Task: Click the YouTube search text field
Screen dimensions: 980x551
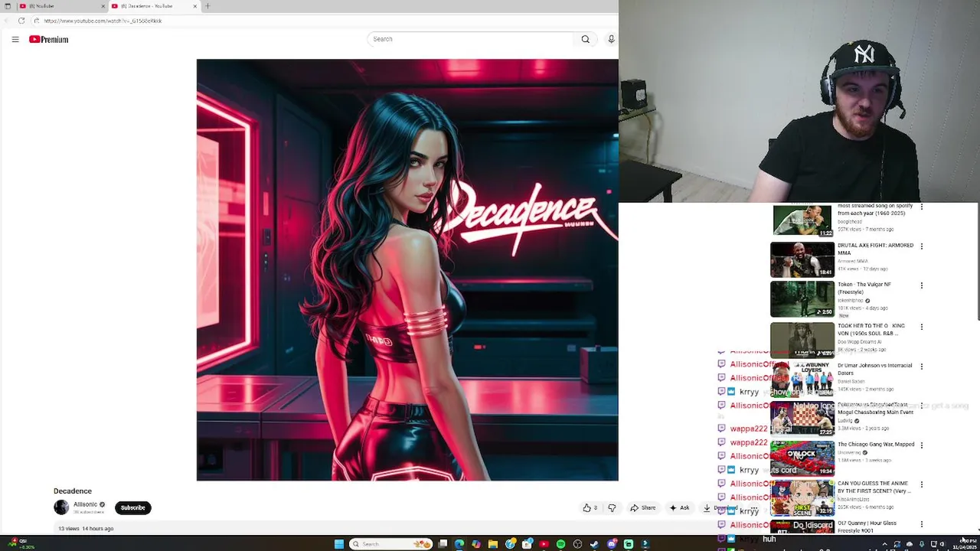Action: (x=470, y=39)
